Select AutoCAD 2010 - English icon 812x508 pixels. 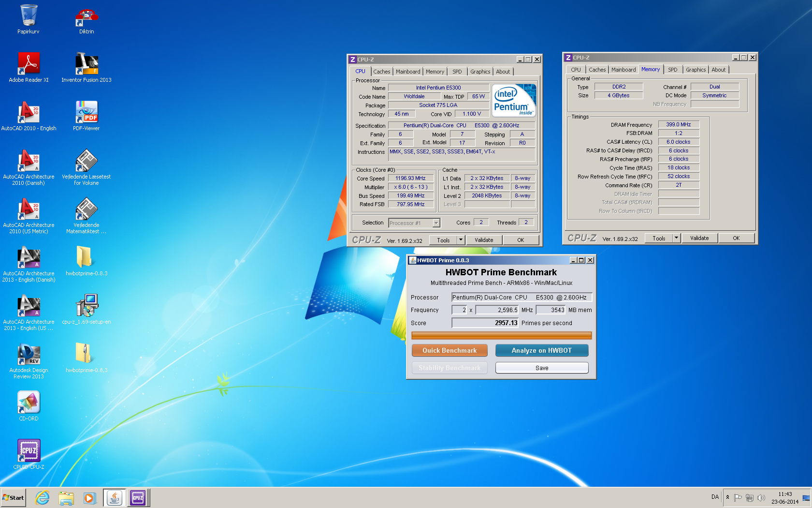point(29,116)
